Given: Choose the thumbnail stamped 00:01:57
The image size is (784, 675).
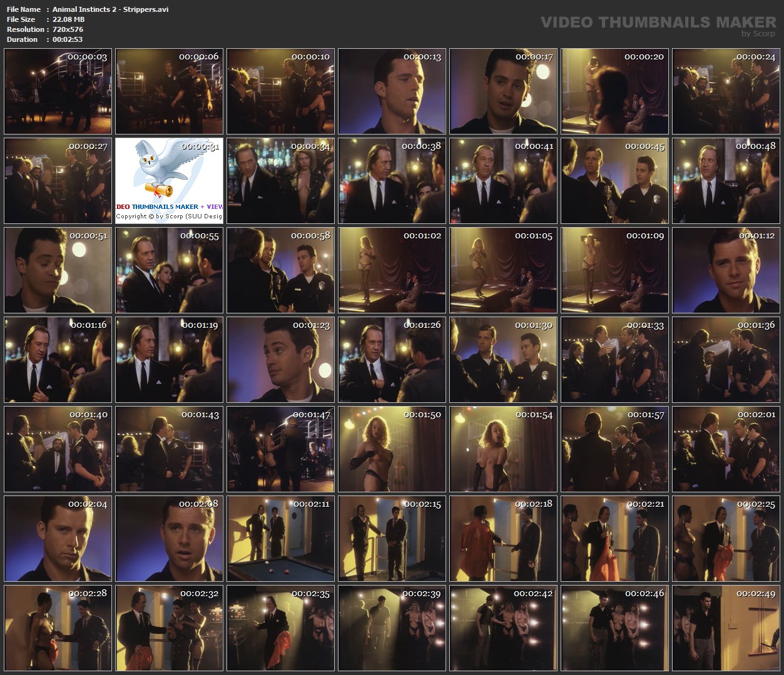Looking at the screenshot, I should (615, 449).
